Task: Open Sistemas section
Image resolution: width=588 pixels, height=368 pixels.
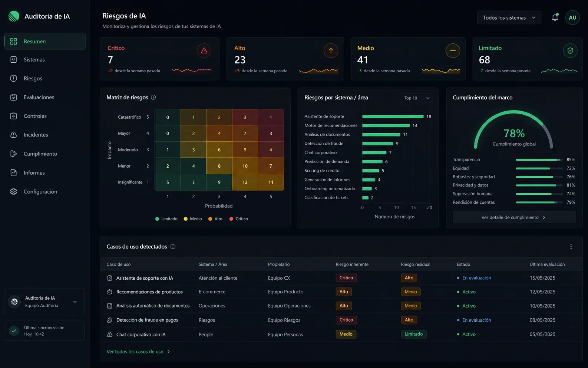Action: pyautogui.click(x=45, y=60)
